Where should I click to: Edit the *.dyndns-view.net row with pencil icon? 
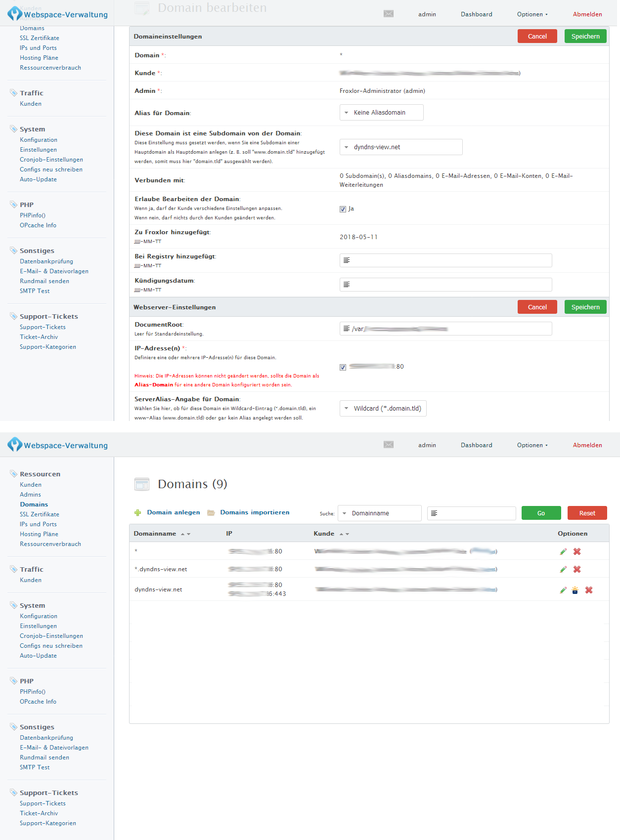pyautogui.click(x=563, y=569)
